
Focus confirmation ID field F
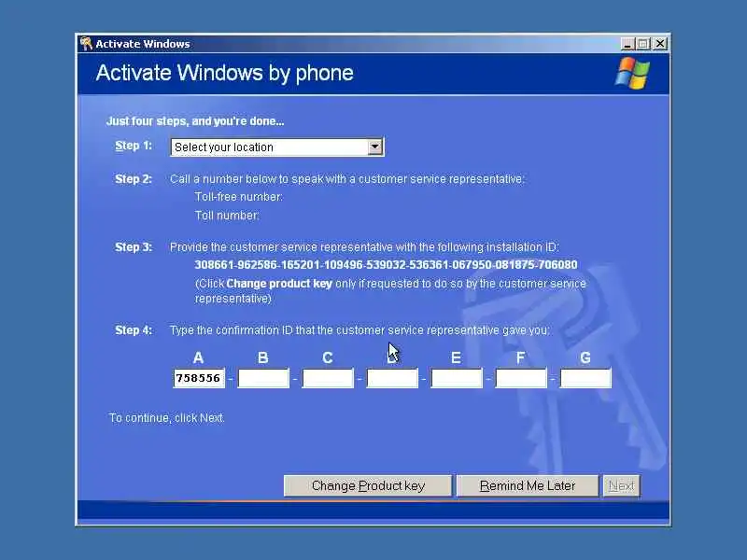pyautogui.click(x=521, y=378)
